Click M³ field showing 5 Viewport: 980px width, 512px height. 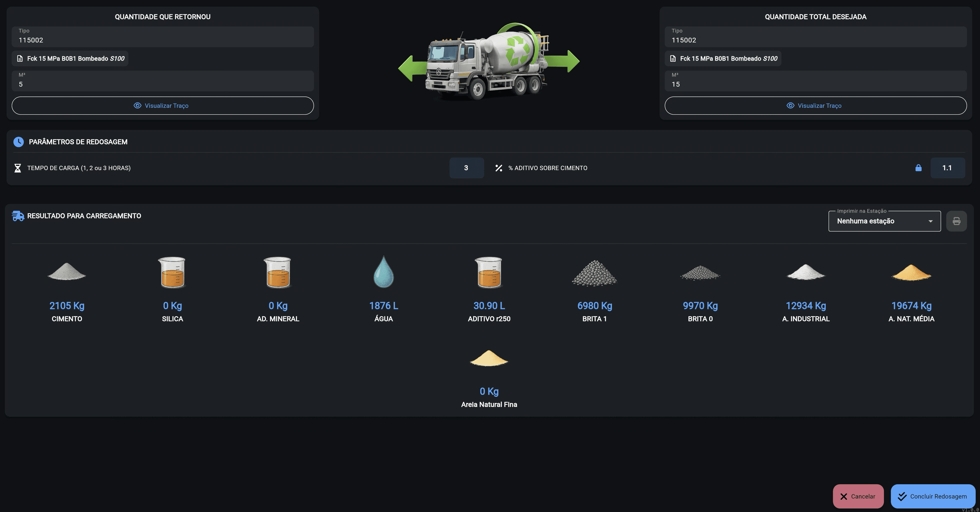coord(163,81)
